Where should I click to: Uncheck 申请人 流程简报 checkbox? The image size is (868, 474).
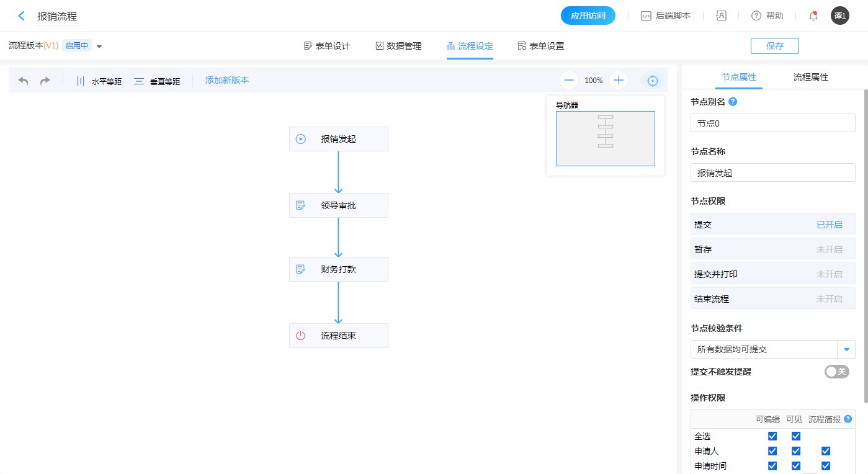(825, 451)
